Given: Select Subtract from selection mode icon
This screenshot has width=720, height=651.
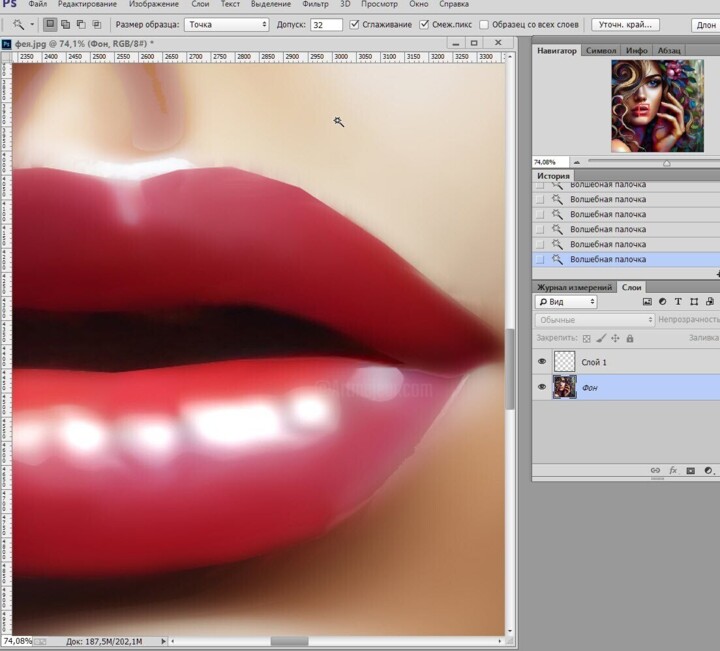Looking at the screenshot, I should click(x=81, y=24).
